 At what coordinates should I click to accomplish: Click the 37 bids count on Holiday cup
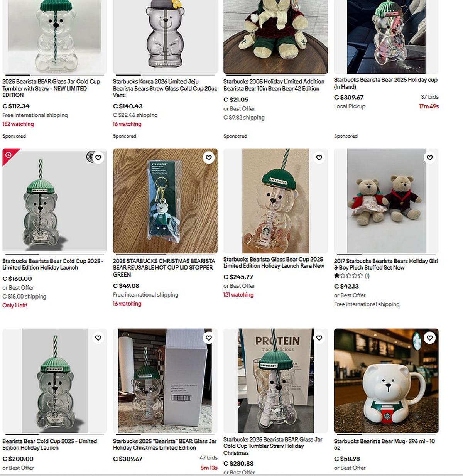click(429, 97)
